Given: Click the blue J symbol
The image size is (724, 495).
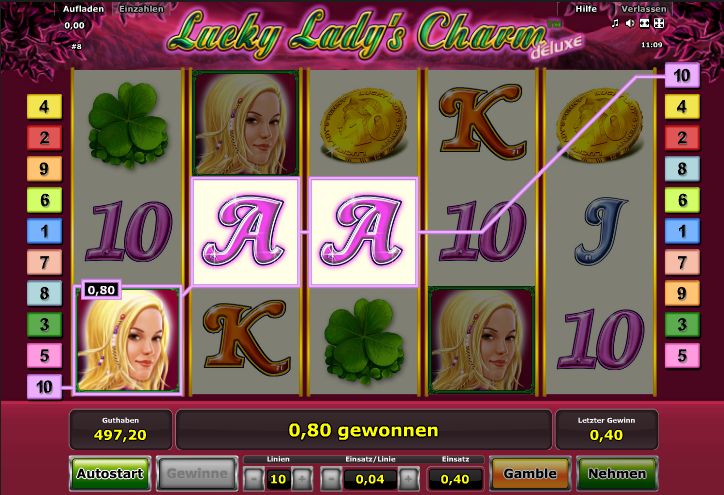Looking at the screenshot, I should pos(601,231).
